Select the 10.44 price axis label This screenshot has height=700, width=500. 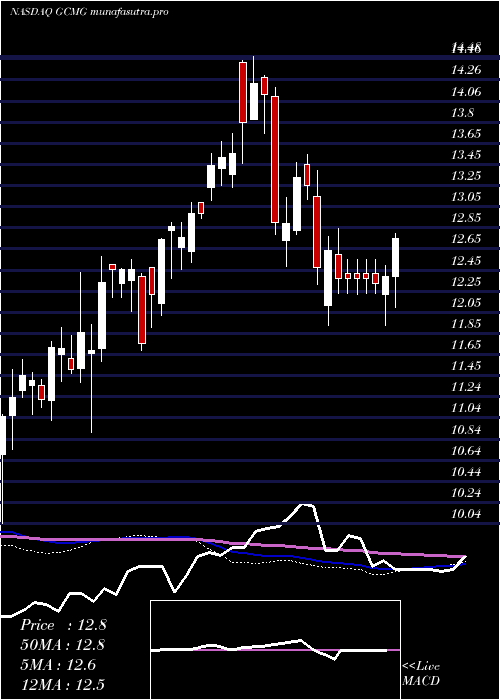coord(467,472)
